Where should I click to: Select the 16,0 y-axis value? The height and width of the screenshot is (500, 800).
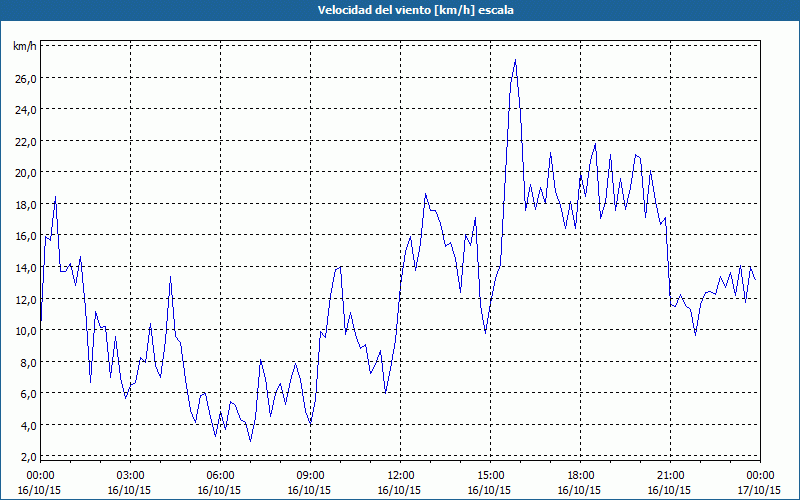pyautogui.click(x=26, y=236)
